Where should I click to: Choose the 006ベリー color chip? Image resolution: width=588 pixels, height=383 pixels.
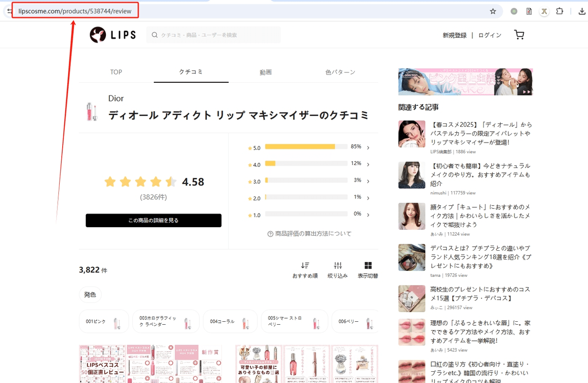(355, 322)
